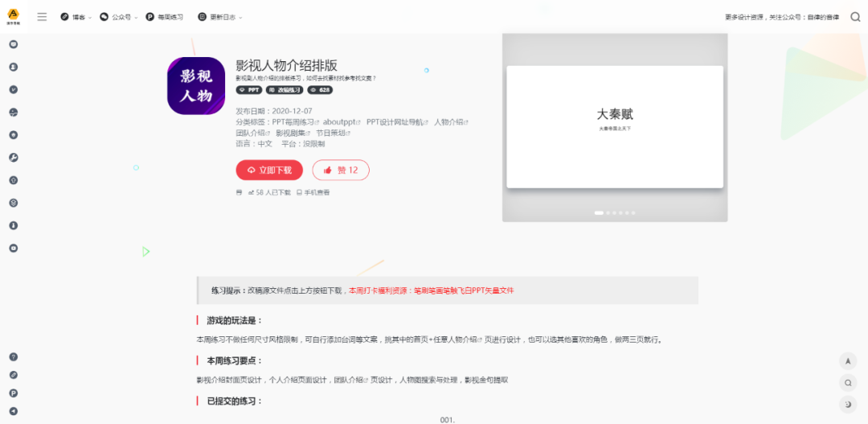Toggle the night mode moon button
This screenshot has width=868, height=424.
(848, 405)
